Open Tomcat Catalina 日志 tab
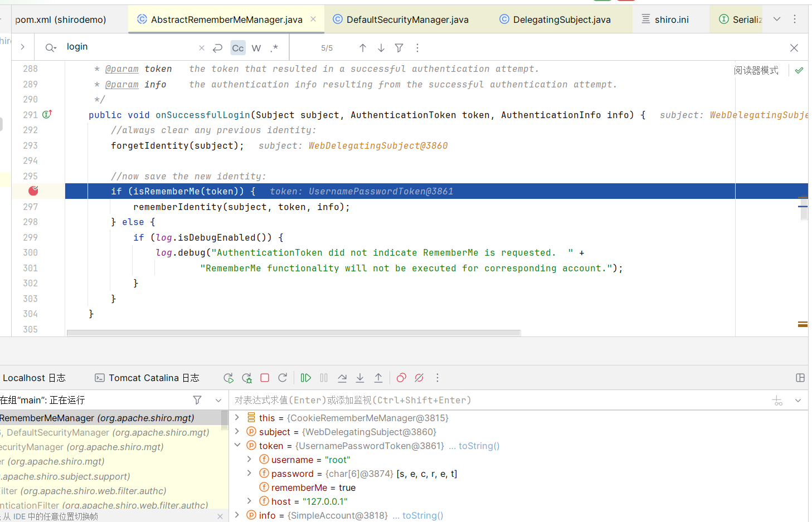This screenshot has width=812, height=522. click(147, 378)
